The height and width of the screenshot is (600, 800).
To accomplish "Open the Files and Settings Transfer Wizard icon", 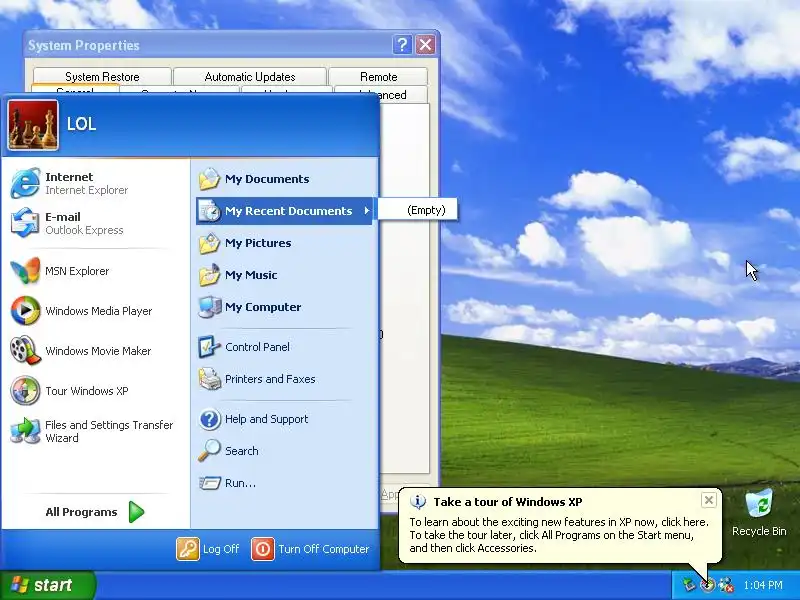I will [x=24, y=431].
